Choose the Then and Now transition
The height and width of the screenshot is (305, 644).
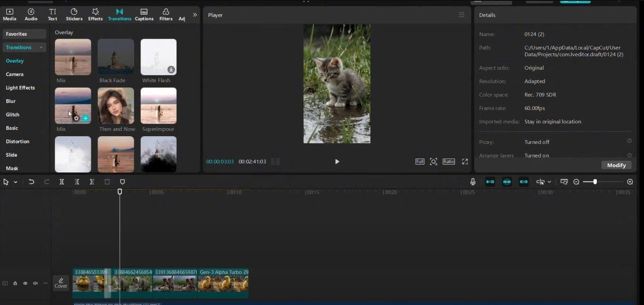click(x=116, y=106)
